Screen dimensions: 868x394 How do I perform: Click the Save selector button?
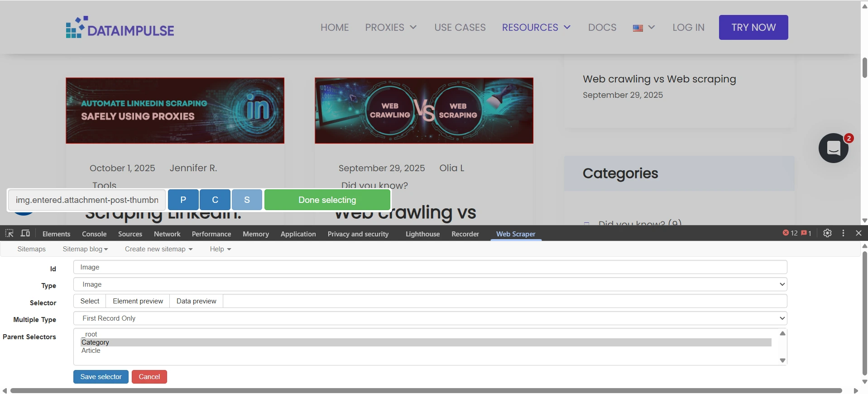pos(101,377)
